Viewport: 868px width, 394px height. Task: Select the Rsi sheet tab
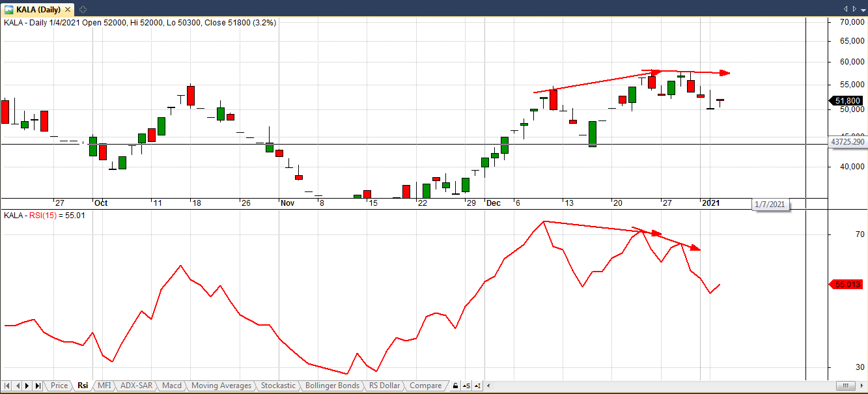(83, 386)
